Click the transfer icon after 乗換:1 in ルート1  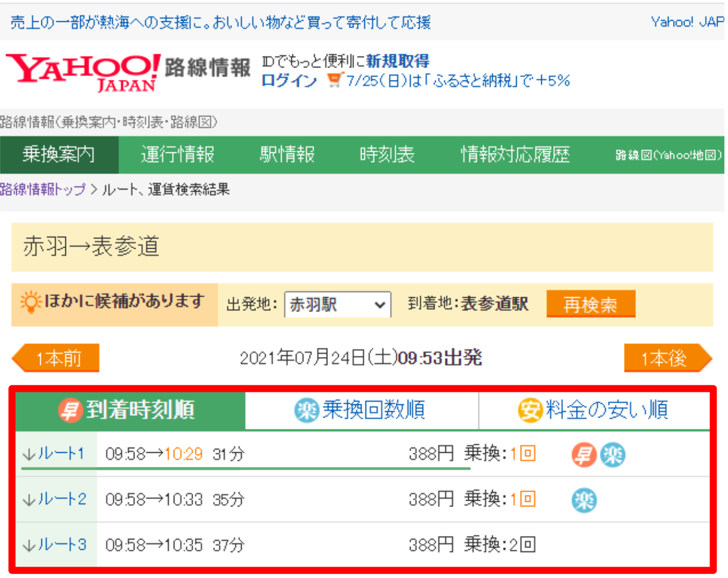(528, 453)
